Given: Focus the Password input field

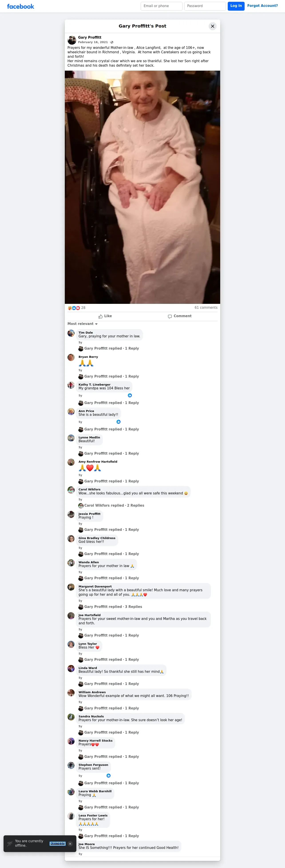Looking at the screenshot, I should [205, 6].
